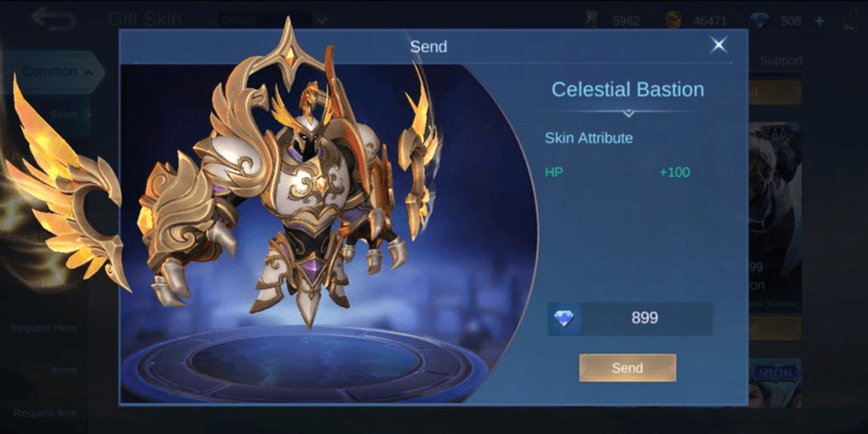The width and height of the screenshot is (868, 434).
Task: Close the Send dialog with the X
Action: [x=718, y=44]
